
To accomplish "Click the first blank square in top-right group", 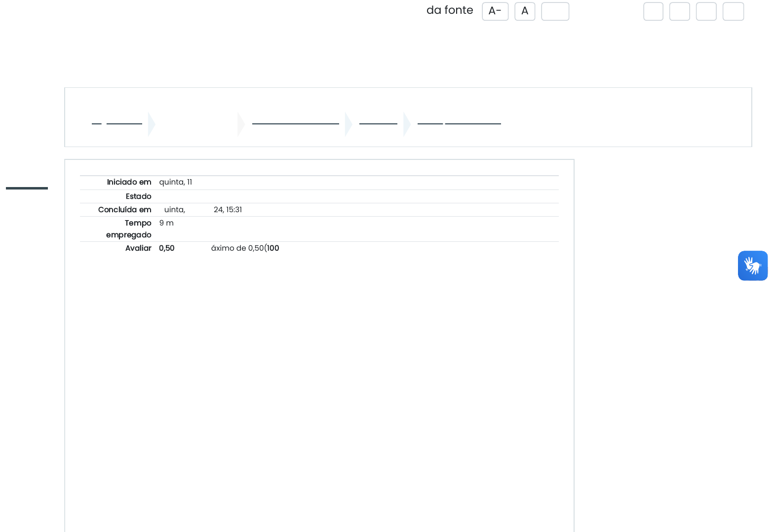I will (653, 11).
